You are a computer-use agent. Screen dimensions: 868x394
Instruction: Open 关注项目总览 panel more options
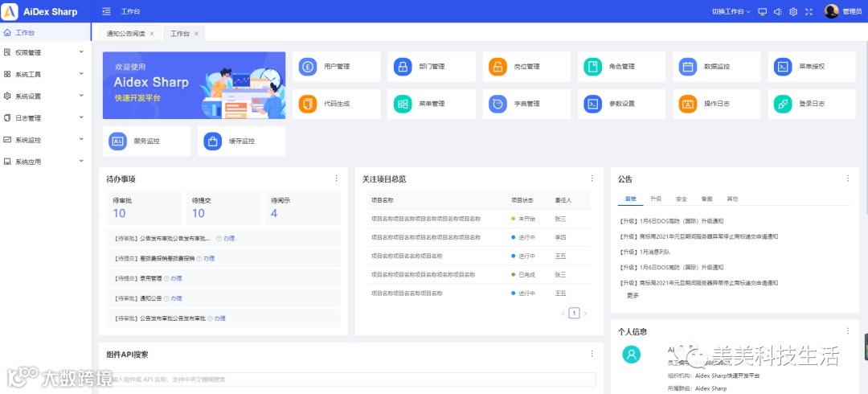592,179
